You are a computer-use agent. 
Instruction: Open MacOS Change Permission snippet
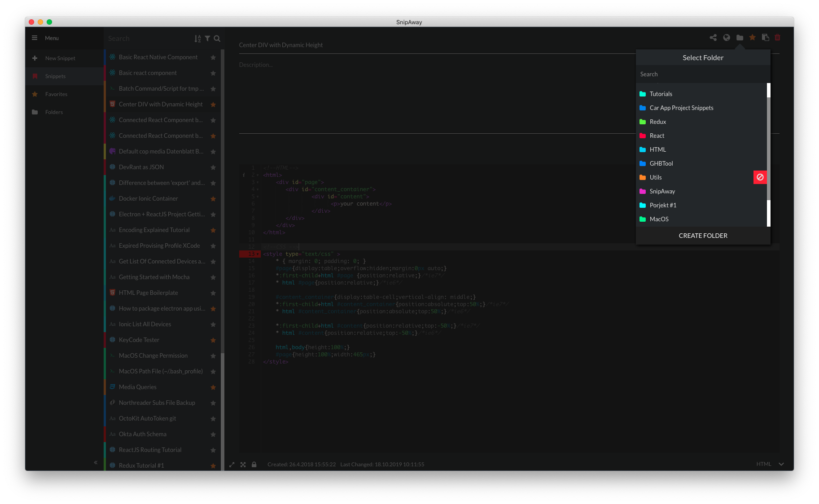point(153,355)
